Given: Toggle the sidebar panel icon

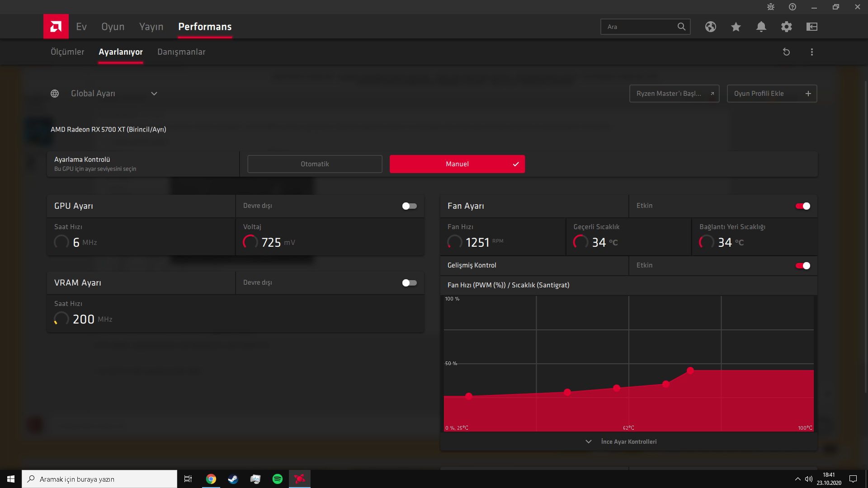Looking at the screenshot, I should (812, 27).
